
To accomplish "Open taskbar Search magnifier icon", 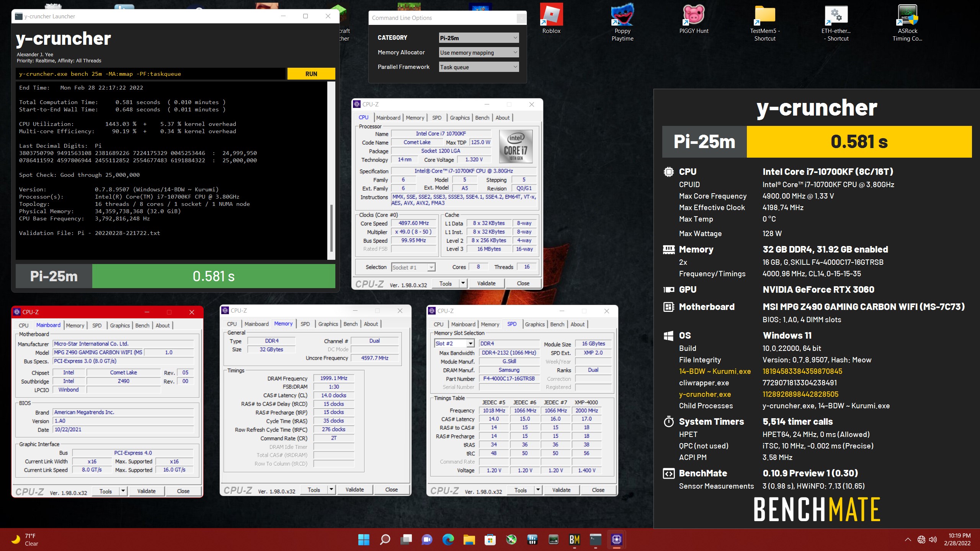I will [385, 540].
